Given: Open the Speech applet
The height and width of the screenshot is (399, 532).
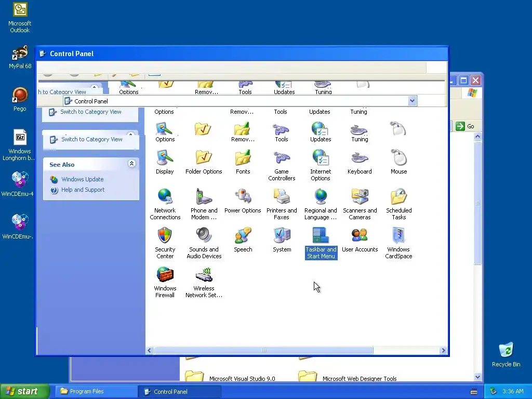Looking at the screenshot, I should pos(243,240).
